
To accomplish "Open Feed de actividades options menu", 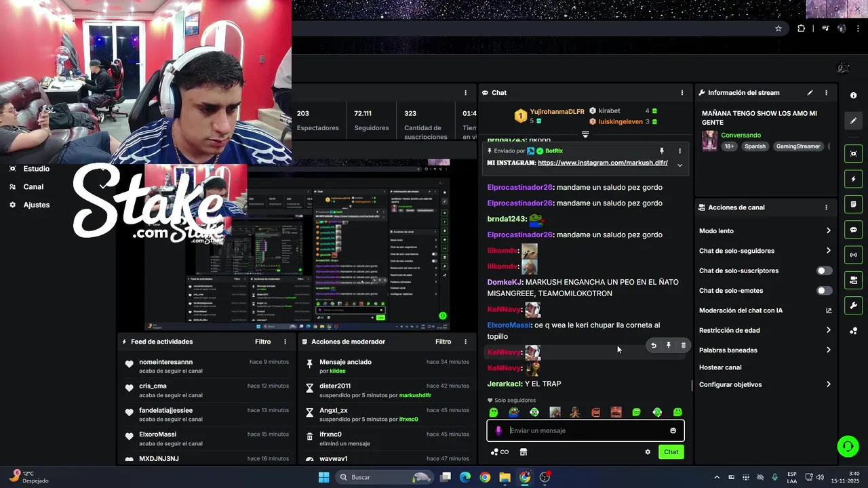I will 285,342.
